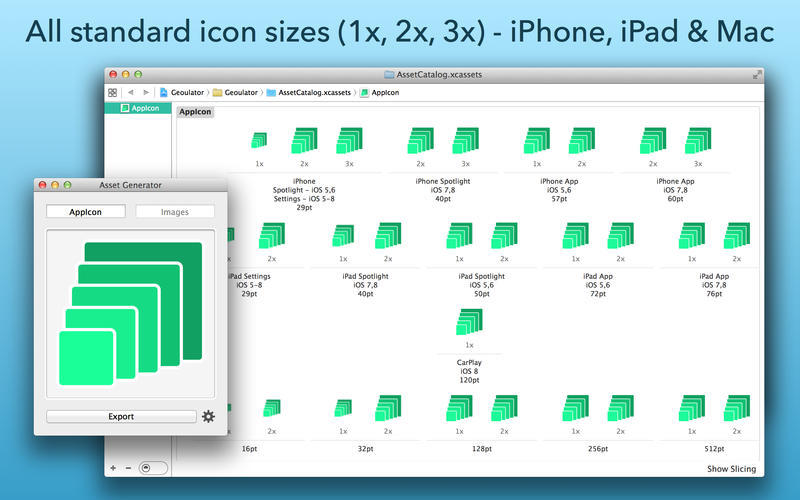Viewport: 800px width, 500px height.
Task: Click the AppIcon breadcrumb item
Action: tap(380, 92)
